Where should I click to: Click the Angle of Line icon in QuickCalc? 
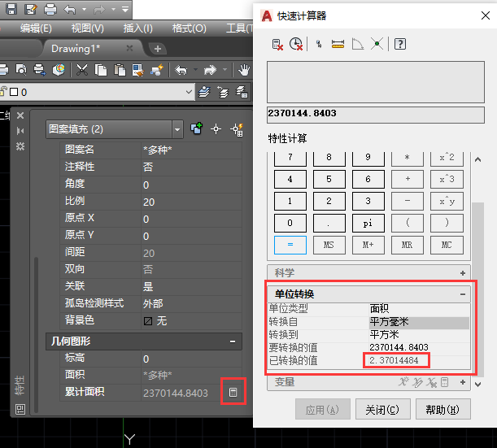(358, 44)
